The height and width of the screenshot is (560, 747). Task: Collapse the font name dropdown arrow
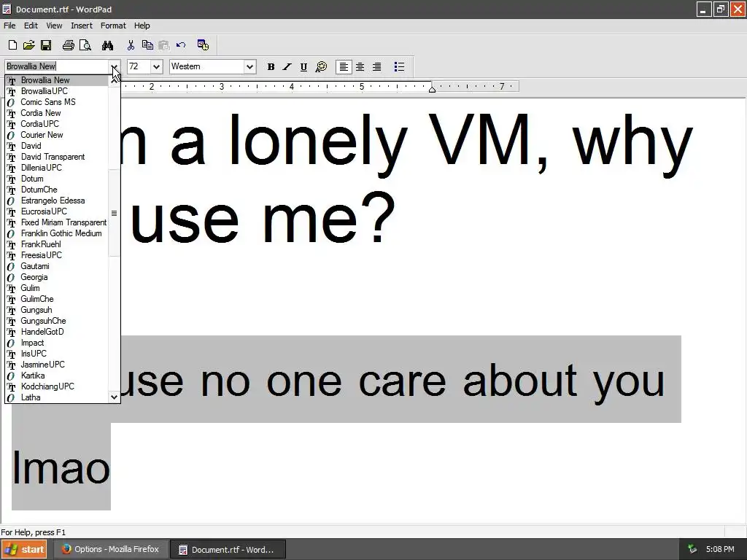[115, 66]
